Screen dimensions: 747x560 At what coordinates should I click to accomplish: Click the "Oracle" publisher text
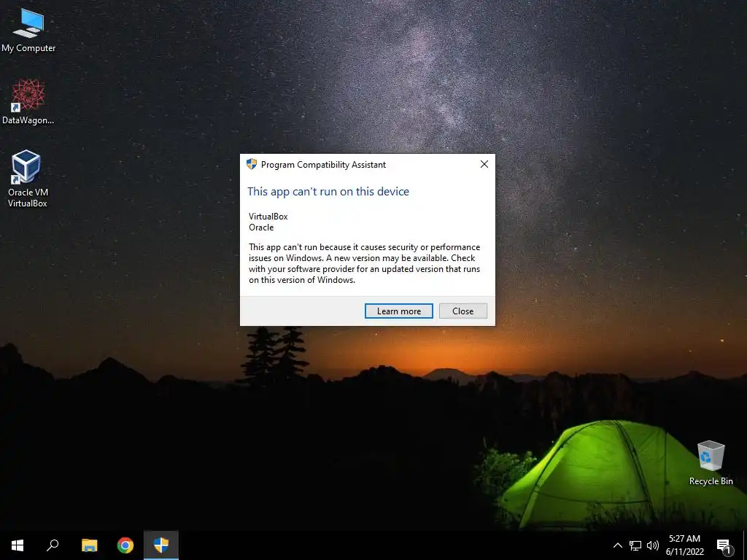pos(261,227)
